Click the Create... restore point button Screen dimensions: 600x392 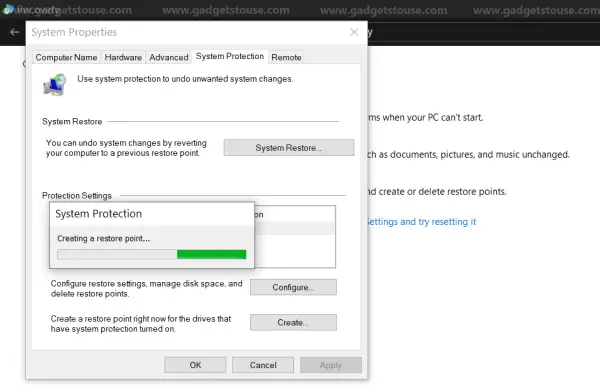[293, 322]
